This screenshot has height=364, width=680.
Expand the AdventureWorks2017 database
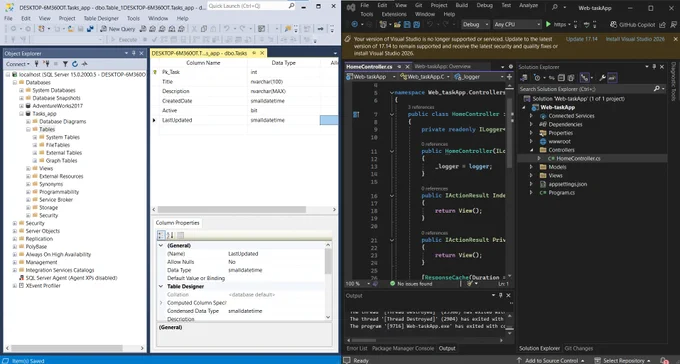(21, 106)
